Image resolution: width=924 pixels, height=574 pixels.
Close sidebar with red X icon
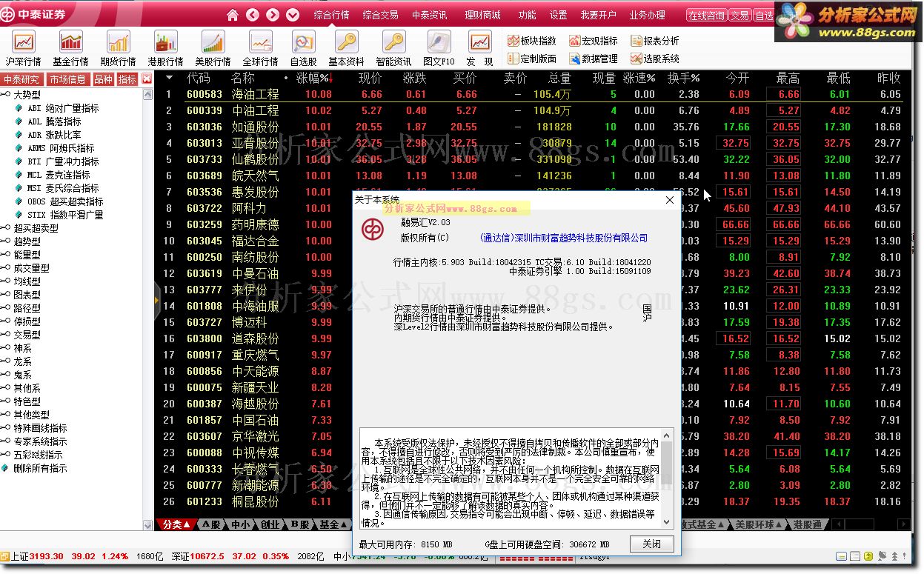tap(147, 79)
